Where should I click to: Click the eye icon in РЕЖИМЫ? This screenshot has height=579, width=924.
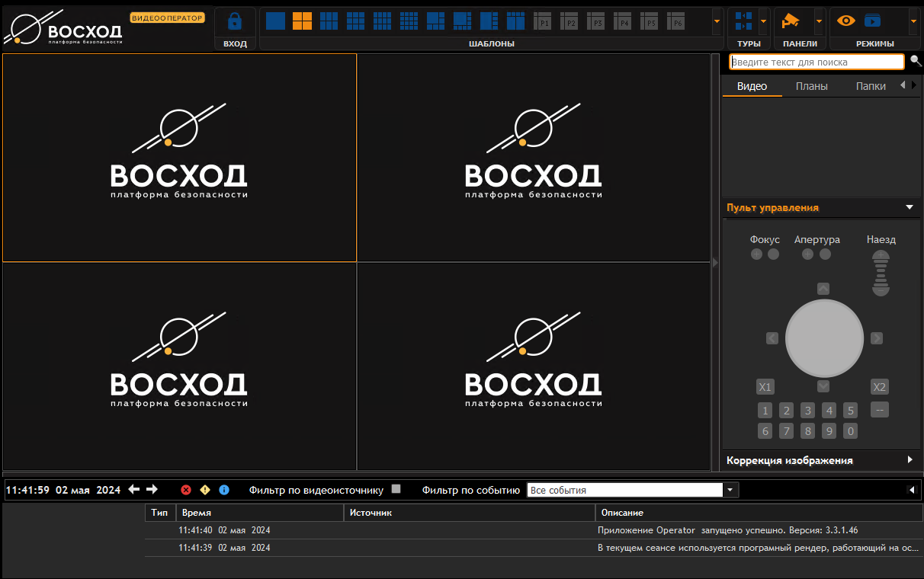pyautogui.click(x=846, y=21)
